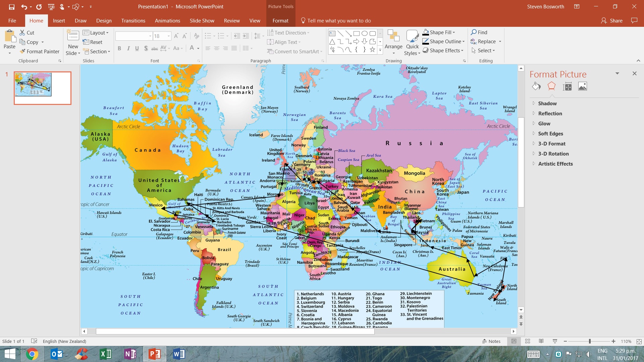Open PowerPoint from Windows taskbar
The width and height of the screenshot is (644, 362).
click(x=155, y=354)
